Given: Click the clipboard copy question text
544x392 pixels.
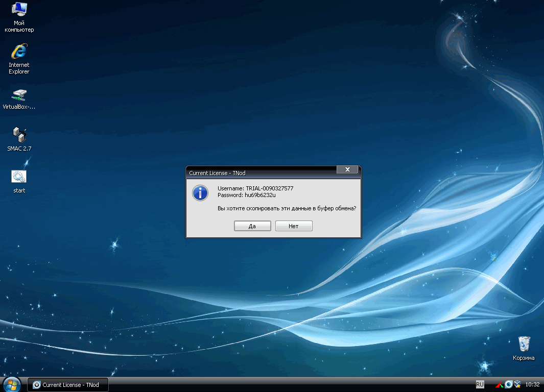Looking at the screenshot, I should pos(287,208).
